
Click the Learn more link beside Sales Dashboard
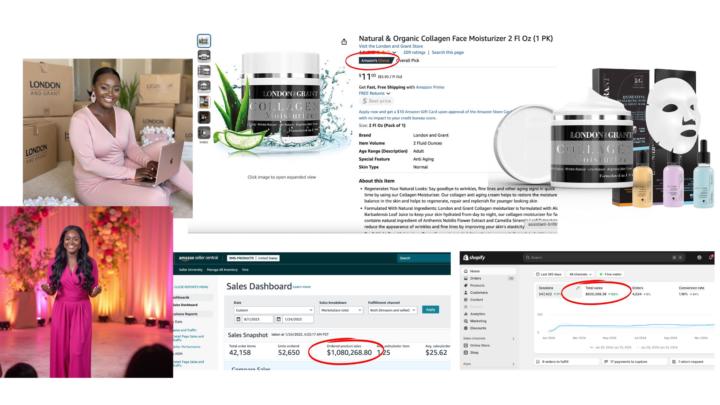302,287
